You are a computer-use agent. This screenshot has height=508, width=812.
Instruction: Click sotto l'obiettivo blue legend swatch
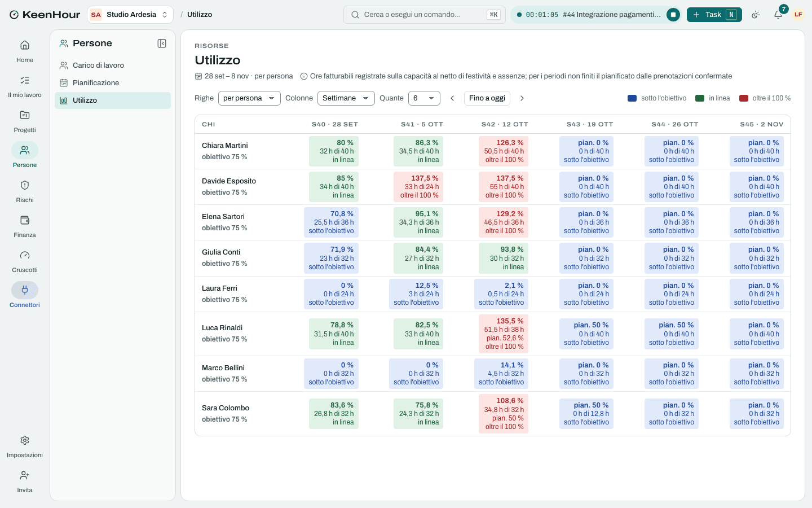632,98
